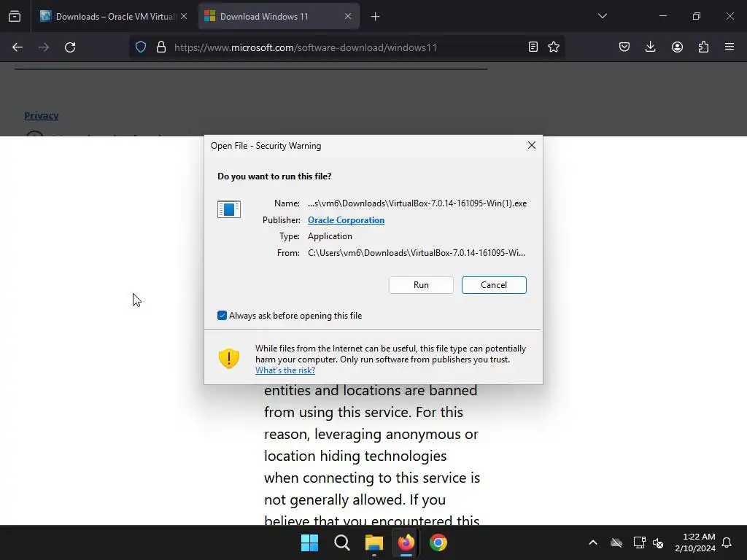
Task: Open the browser downloads panel
Action: tap(650, 47)
